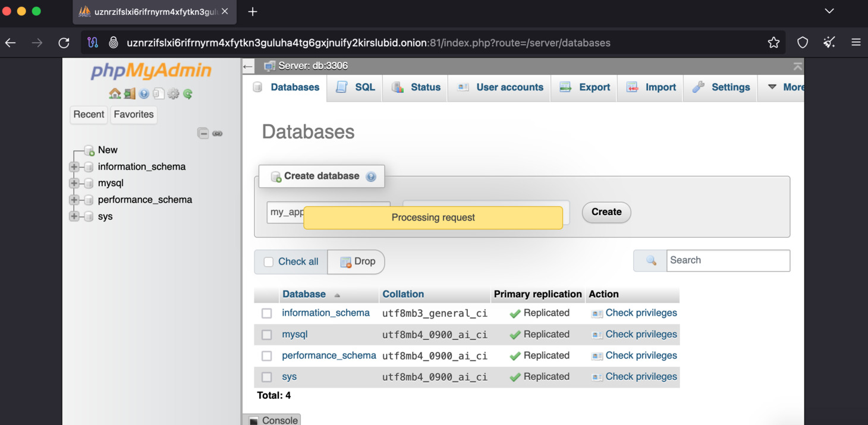Click the New database icon in tree
The image size is (868, 425).
click(x=89, y=150)
